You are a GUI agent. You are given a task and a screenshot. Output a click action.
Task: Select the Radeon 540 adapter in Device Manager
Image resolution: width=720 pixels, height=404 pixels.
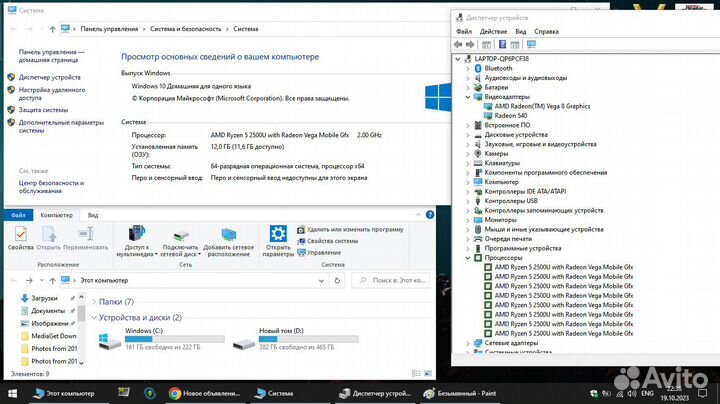click(x=511, y=116)
